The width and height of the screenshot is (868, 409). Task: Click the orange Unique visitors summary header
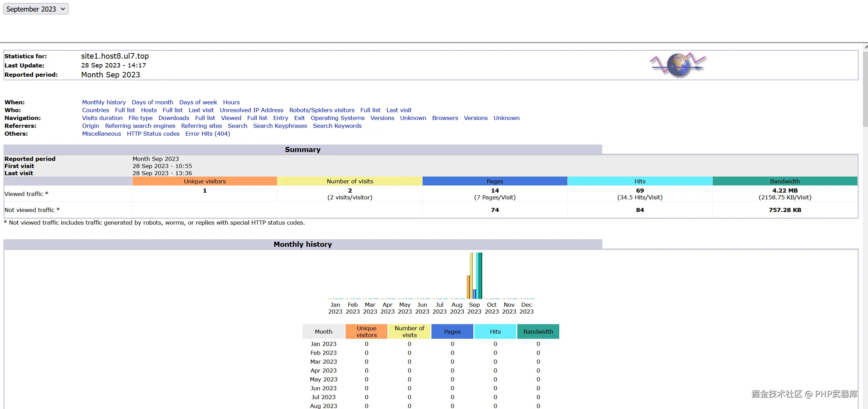[205, 181]
